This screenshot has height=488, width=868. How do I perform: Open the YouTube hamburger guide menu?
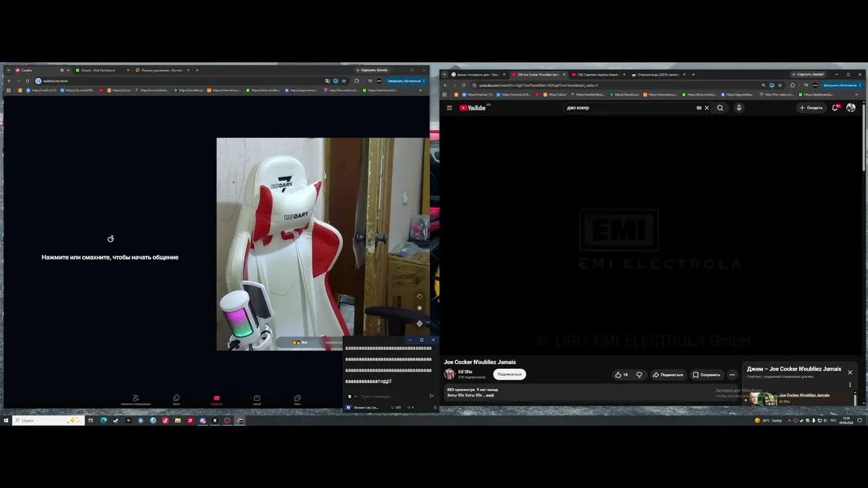449,108
